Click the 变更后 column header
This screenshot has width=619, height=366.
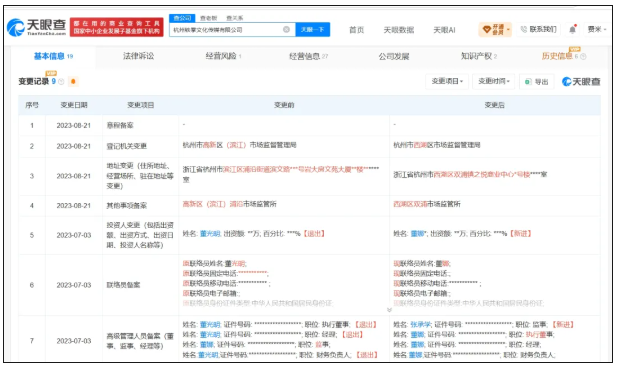(495, 105)
